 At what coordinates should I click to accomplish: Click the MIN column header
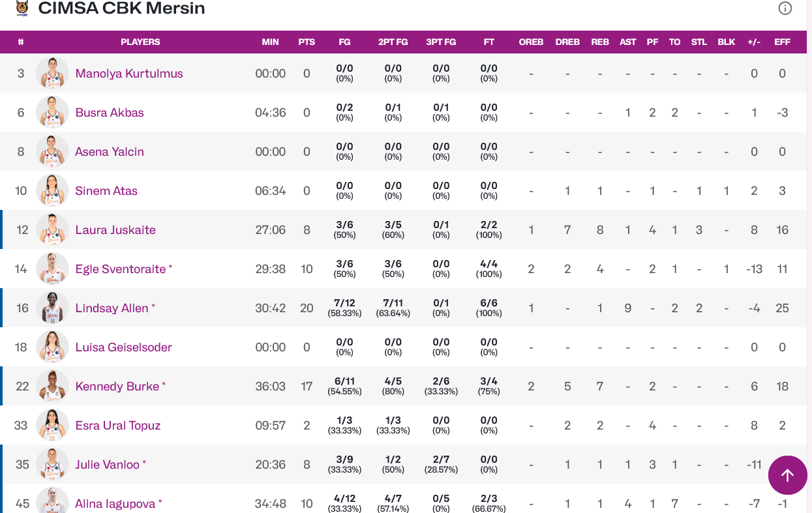point(270,42)
